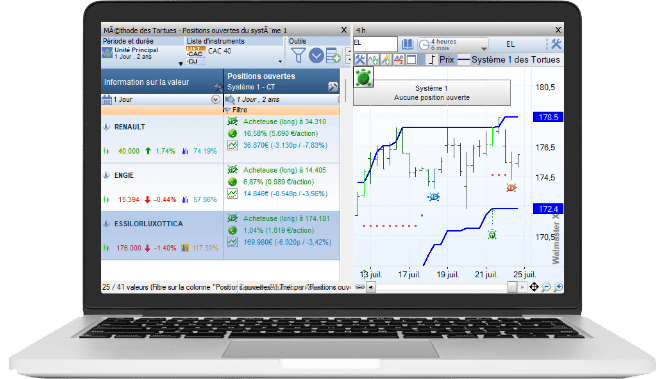Select the ESSILORLUXOTTICA row
The width and height of the screenshot is (659, 379).
pyautogui.click(x=220, y=235)
